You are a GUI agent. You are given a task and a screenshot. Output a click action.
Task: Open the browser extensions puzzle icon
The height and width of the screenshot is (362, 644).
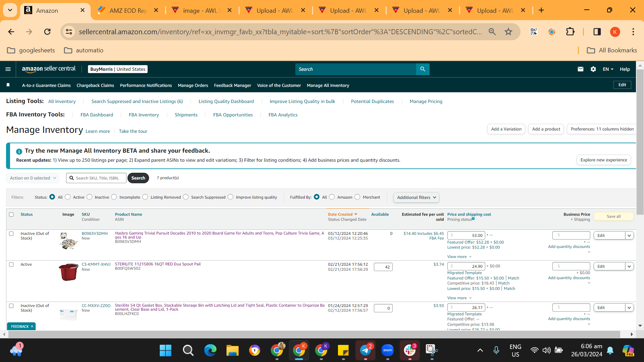point(570,32)
